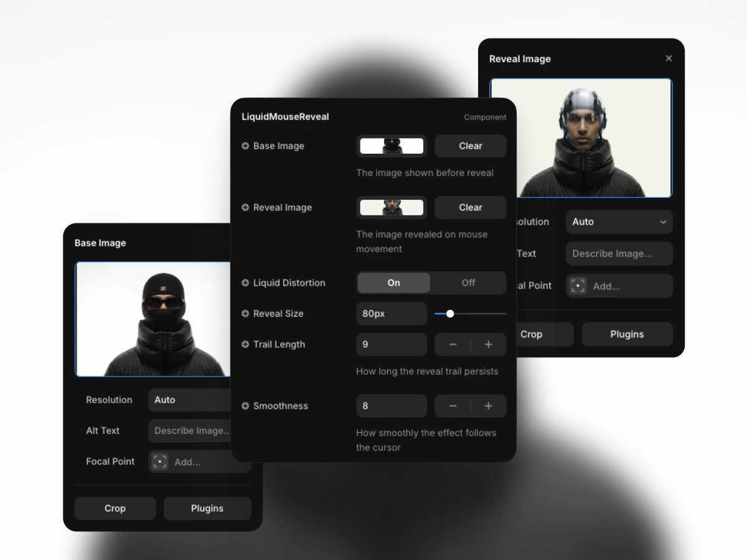The image size is (747, 560).
Task: Increase Smoothness with the plus button
Action: [489, 406]
